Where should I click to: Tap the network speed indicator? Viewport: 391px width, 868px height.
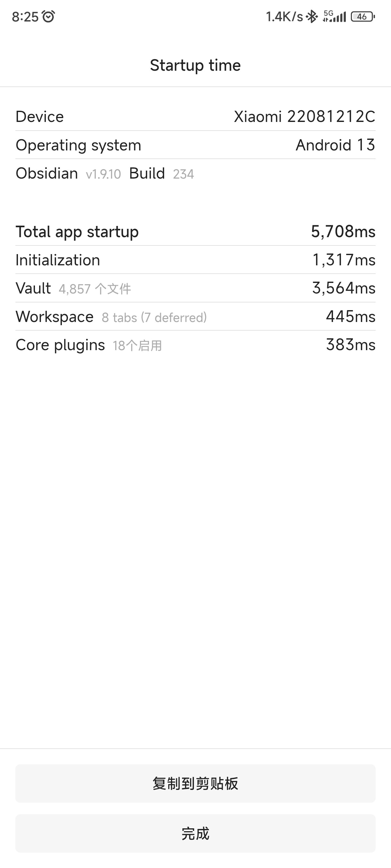click(284, 17)
